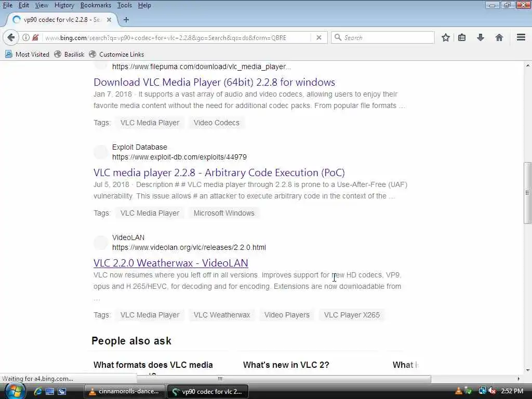Click the Exploit Database site favicon
532x399 pixels.
pos(101,152)
